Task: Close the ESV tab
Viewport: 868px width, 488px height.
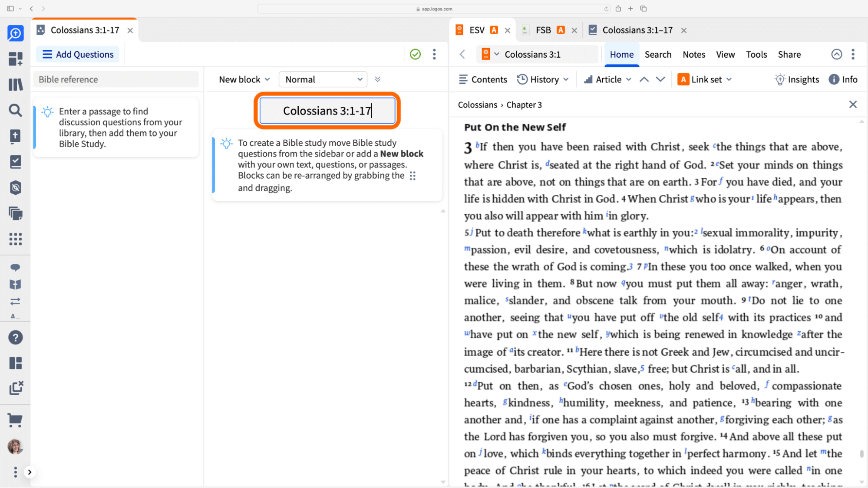Action: tap(508, 30)
